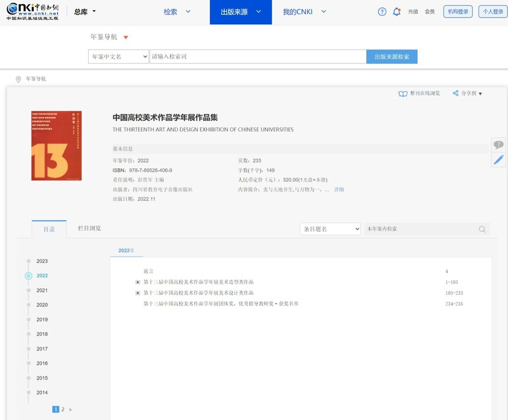This screenshot has height=420, width=508.
Task: Click the CNKI logo in header
Action: (32, 11)
